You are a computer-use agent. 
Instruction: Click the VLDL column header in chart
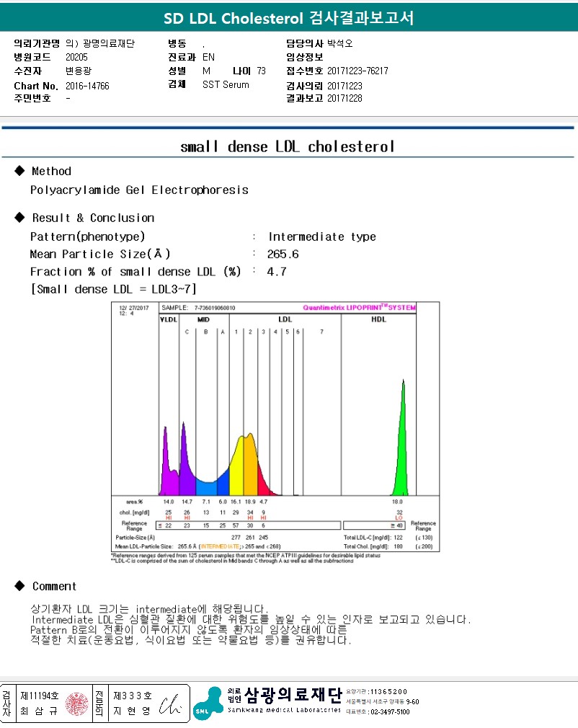169,319
